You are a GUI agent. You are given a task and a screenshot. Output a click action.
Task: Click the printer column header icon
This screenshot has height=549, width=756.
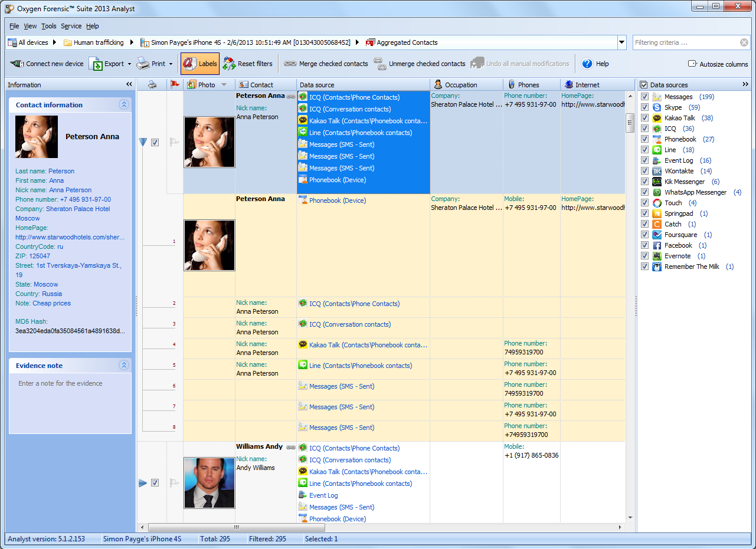(152, 85)
